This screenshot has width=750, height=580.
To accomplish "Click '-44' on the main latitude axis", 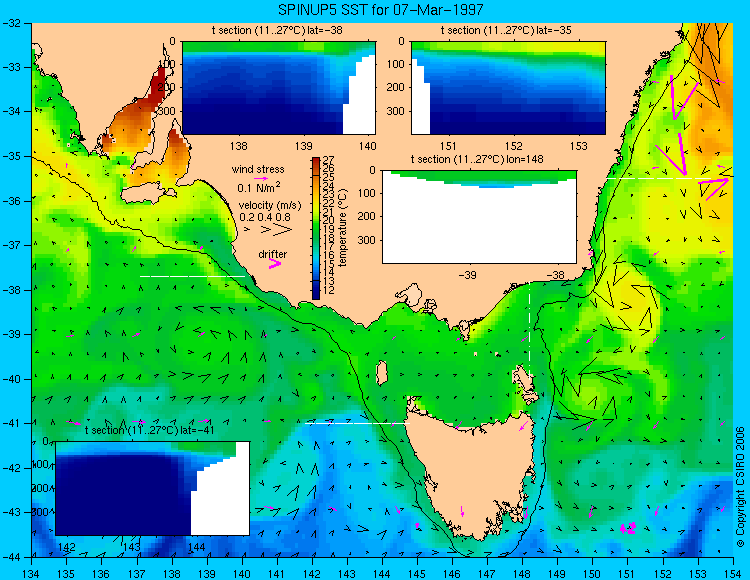I will click(x=12, y=557).
